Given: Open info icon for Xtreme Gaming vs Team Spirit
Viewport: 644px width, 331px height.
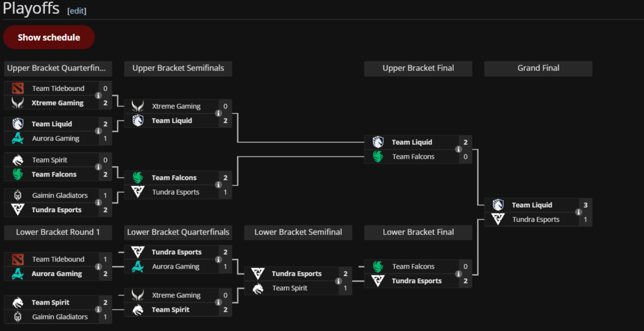Looking at the screenshot, I should [219, 302].
